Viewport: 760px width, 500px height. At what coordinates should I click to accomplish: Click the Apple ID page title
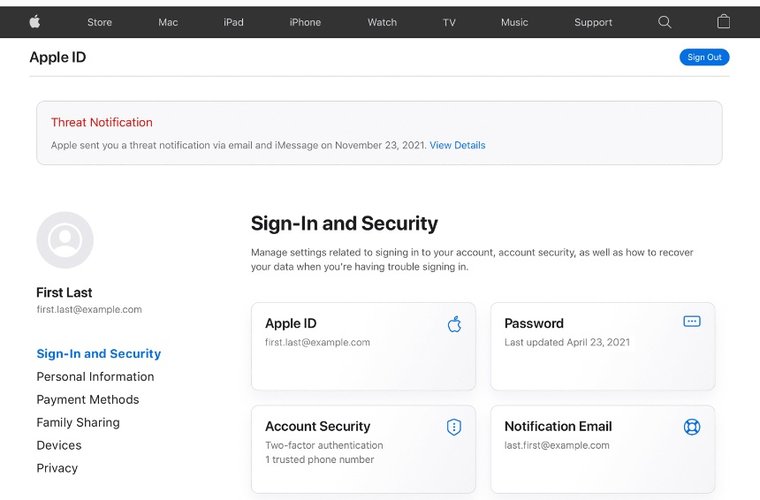point(58,57)
